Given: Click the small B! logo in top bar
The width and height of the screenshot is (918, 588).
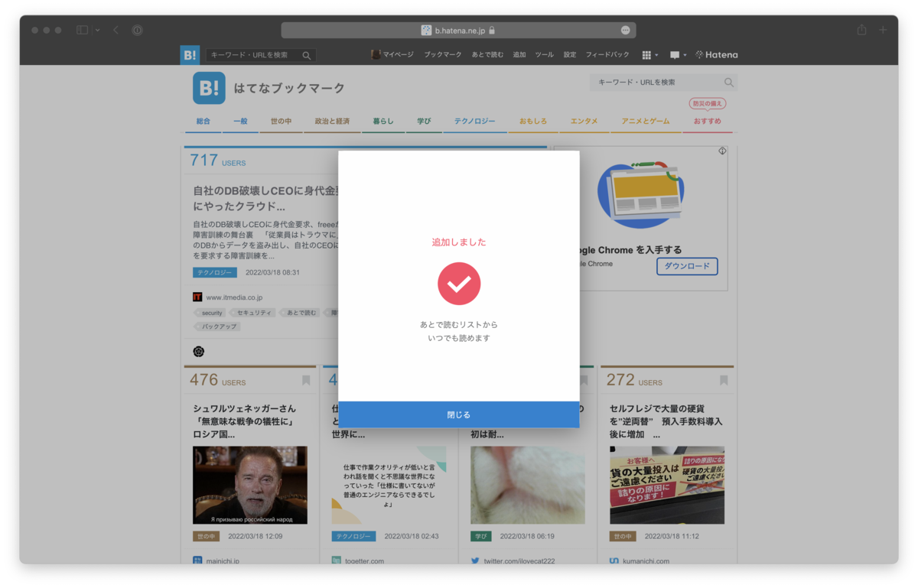Looking at the screenshot, I should click(190, 54).
